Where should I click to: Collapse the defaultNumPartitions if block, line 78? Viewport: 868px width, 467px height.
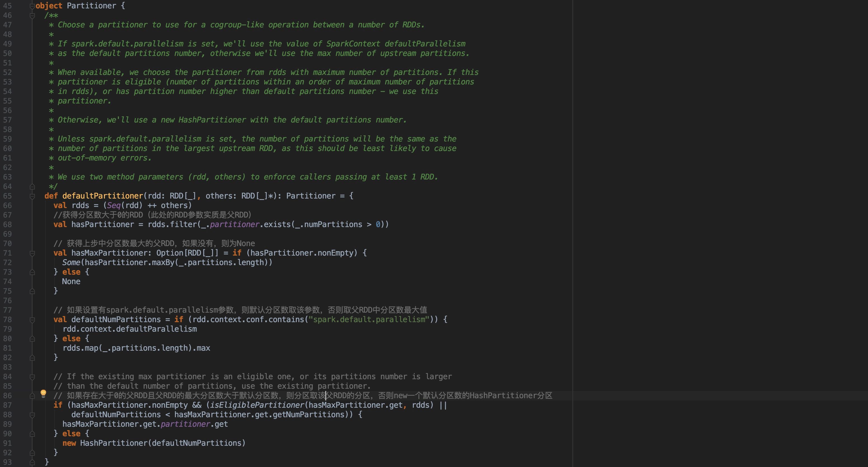pyautogui.click(x=32, y=320)
